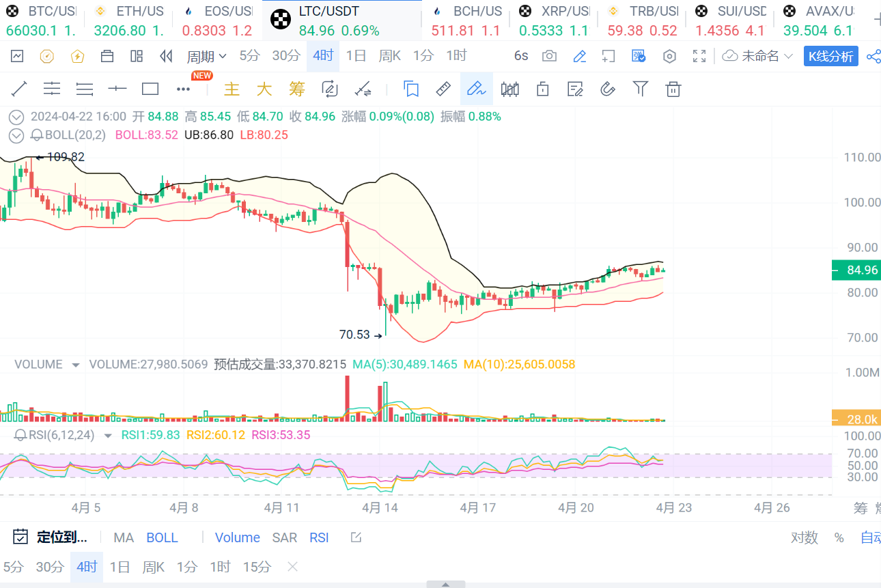The image size is (881, 588).
Task: Click the blue pencil edit icon
Action: (579, 56)
